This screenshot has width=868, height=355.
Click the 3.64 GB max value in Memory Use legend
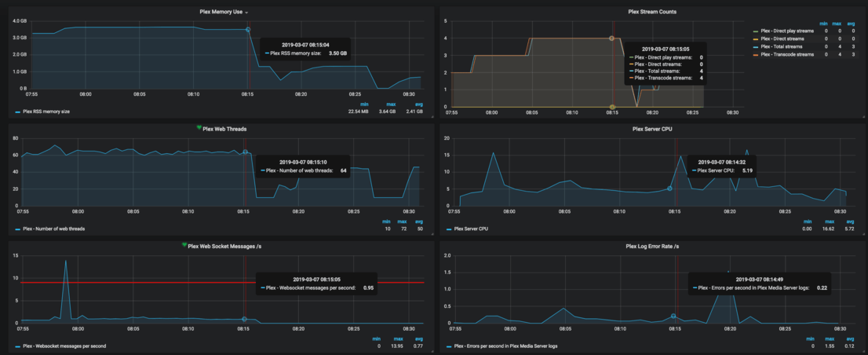point(388,112)
